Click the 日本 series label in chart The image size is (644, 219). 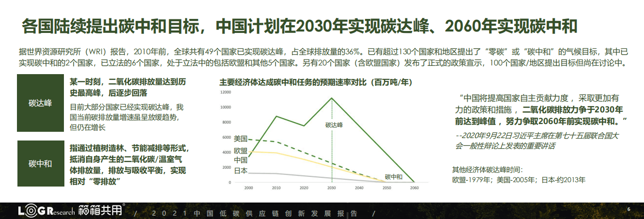click(241, 171)
